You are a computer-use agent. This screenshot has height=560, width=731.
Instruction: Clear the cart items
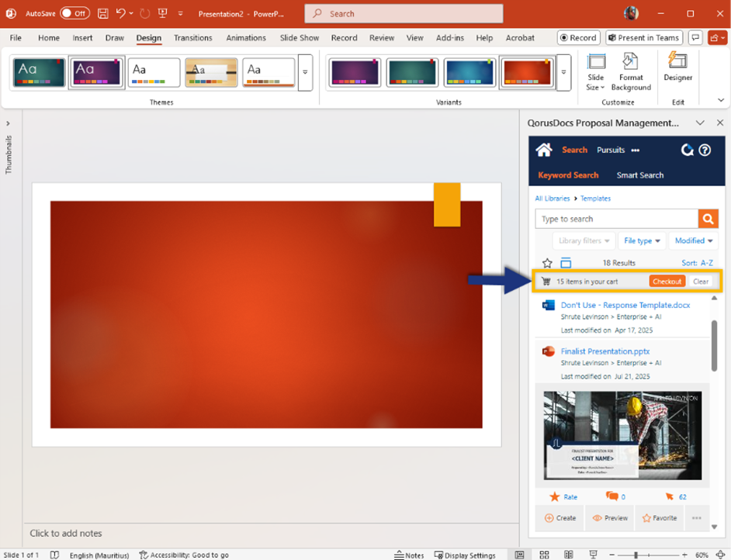tap(701, 282)
